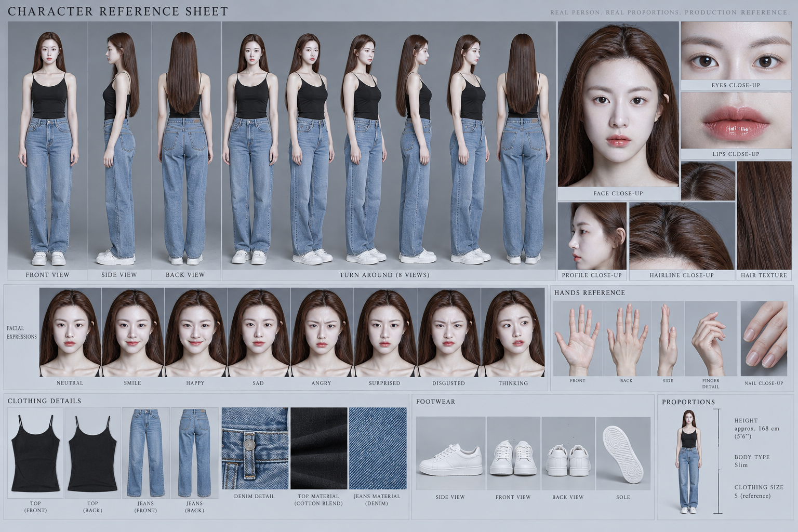
Task: Open the footwear Side View sneaker image
Action: tap(451, 454)
